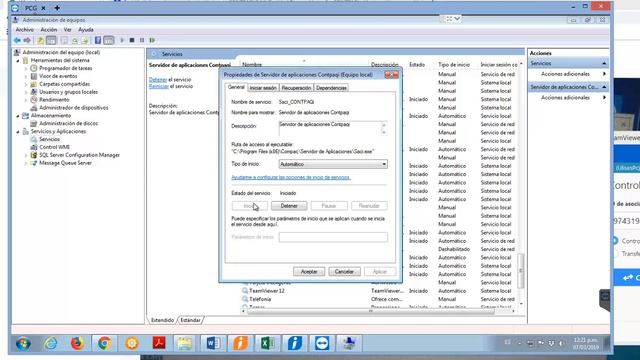Click the Refresh toolbar icon

74,40
